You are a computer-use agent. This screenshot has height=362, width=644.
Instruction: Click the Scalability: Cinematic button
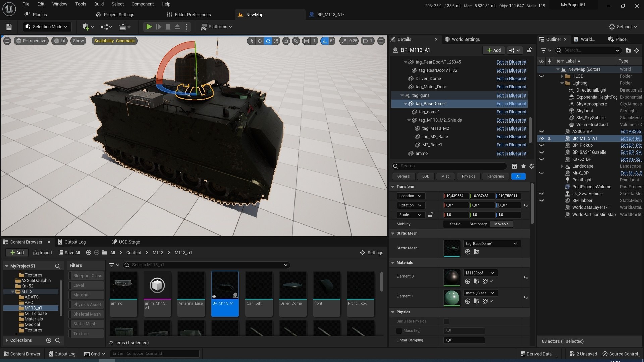coord(114,41)
